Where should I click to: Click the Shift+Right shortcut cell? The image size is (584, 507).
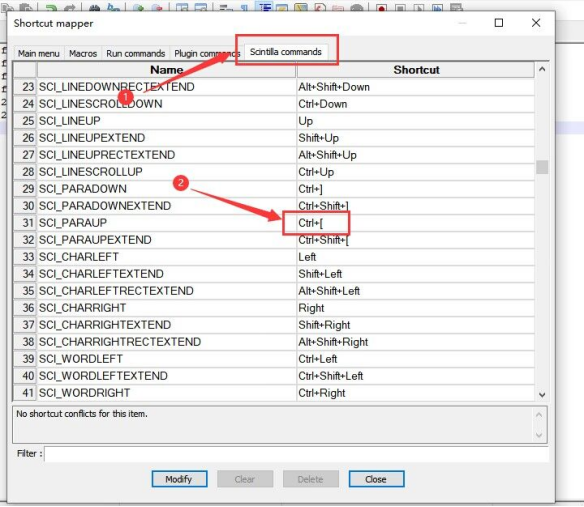(416, 325)
